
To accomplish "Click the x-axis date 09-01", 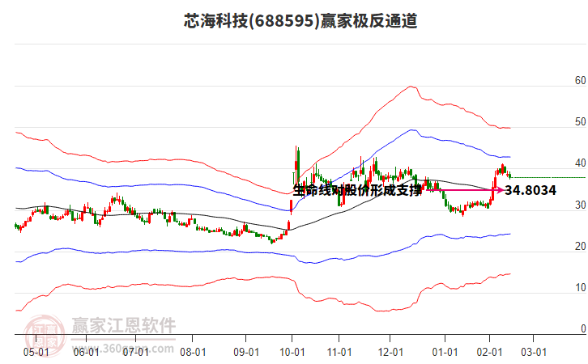I will pyautogui.click(x=246, y=352).
